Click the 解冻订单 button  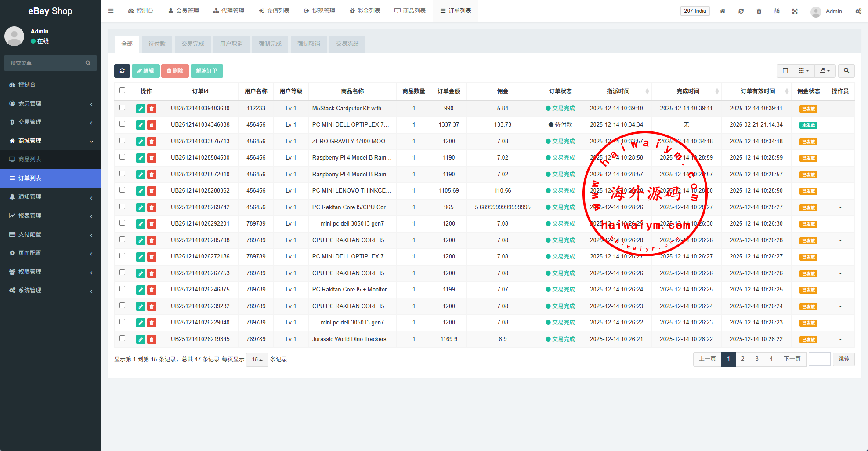[x=206, y=71]
